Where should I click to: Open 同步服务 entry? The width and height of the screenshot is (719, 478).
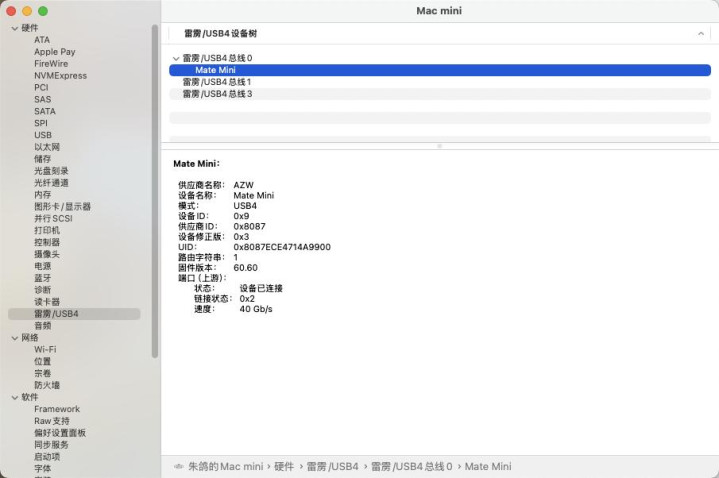[51, 445]
